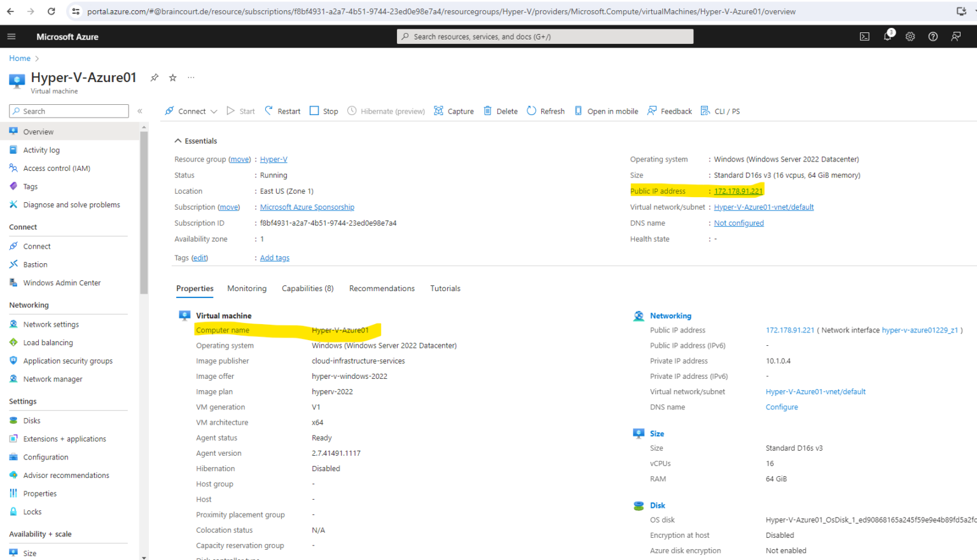Open the Bastion settings page
Viewport: 977px width, 560px height.
35,264
